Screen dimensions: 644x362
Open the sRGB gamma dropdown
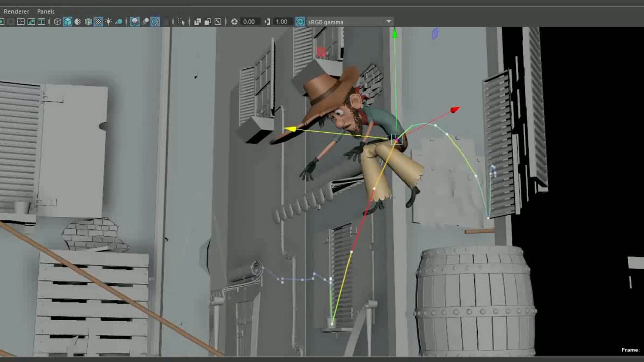350,22
